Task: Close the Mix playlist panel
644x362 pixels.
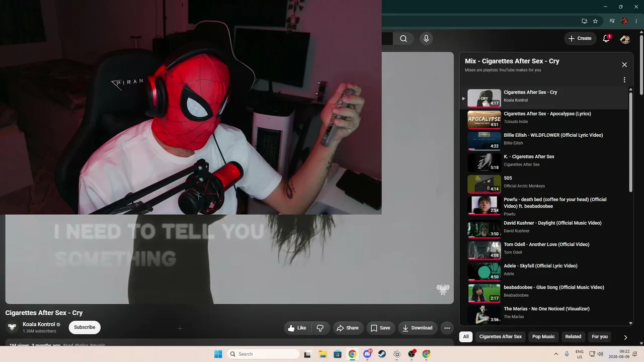Action: click(624, 65)
